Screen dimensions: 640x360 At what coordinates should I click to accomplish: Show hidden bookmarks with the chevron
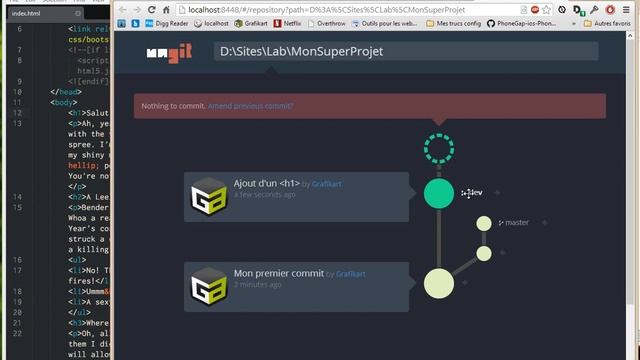pos(574,24)
